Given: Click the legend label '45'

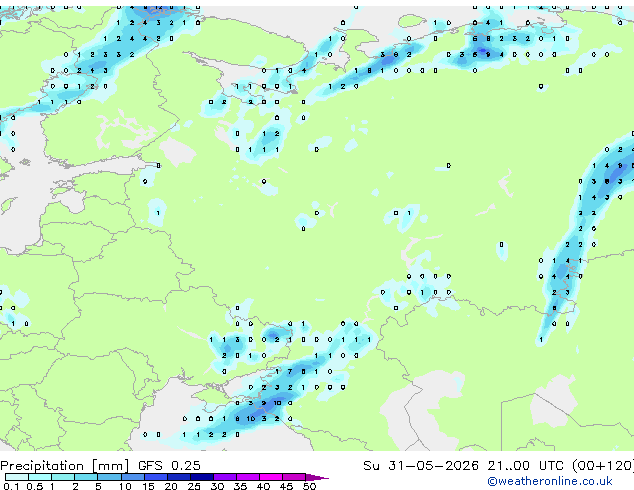Looking at the screenshot, I should tap(286, 486).
